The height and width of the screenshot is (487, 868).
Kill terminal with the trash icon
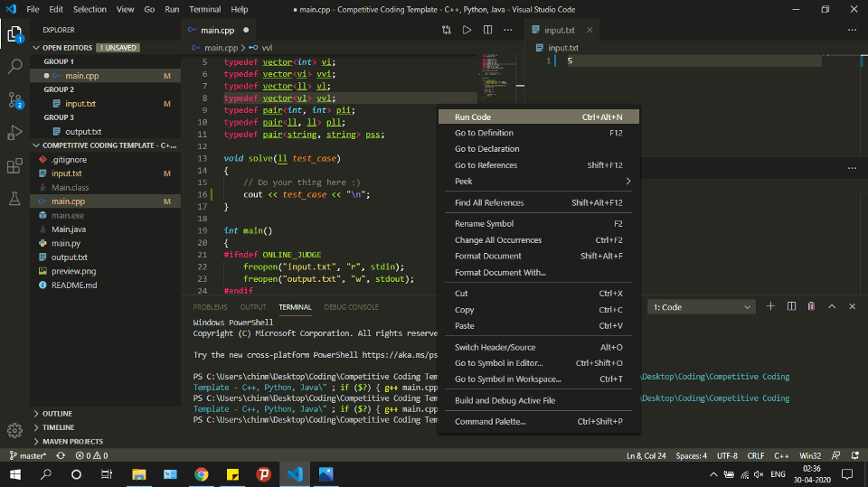[x=811, y=307]
